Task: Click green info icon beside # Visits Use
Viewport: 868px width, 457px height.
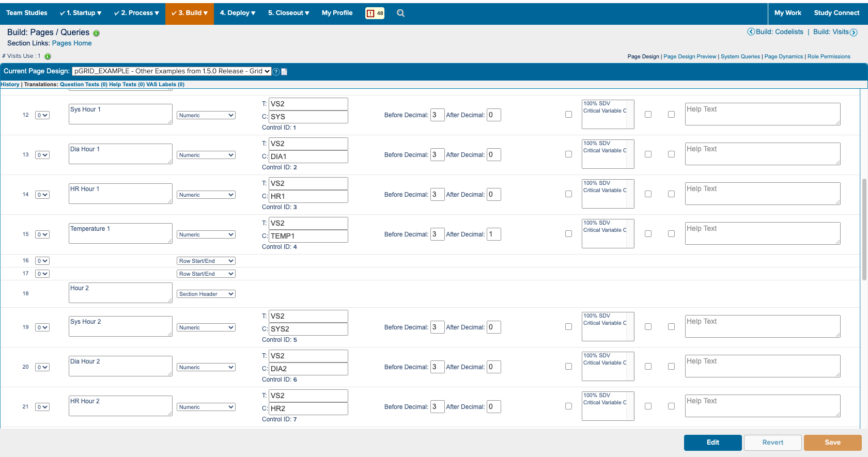Action: point(48,56)
